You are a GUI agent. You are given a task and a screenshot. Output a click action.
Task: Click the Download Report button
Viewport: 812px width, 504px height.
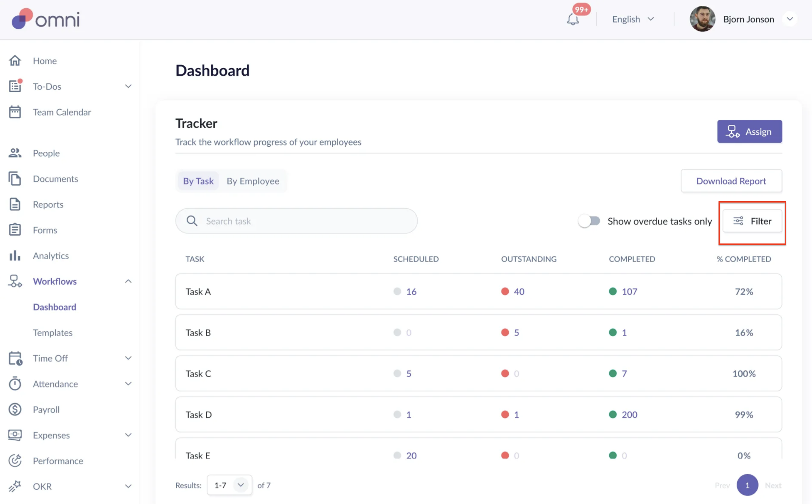pyautogui.click(x=731, y=181)
